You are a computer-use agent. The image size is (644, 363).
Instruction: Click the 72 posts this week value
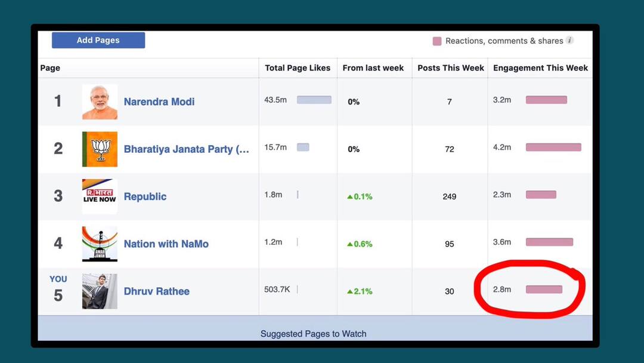tap(450, 149)
